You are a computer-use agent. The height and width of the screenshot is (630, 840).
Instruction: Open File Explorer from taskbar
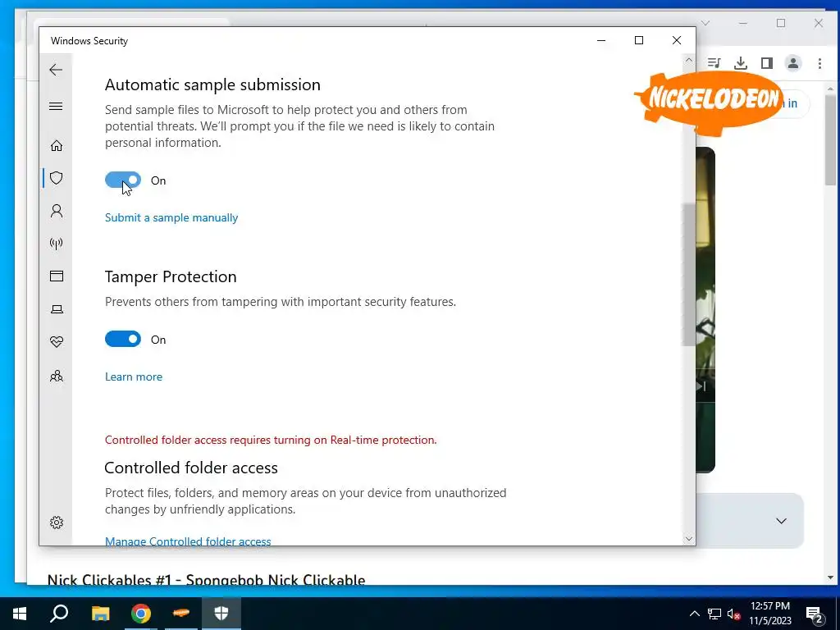[100, 614]
